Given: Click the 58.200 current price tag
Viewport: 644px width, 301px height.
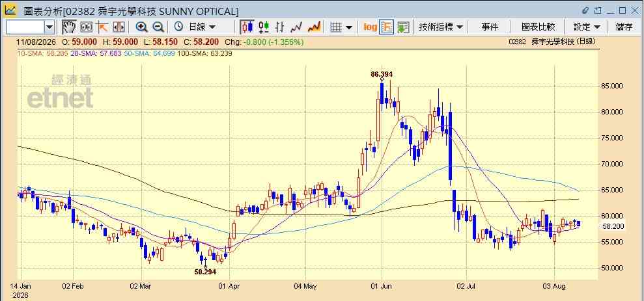Looking at the screenshot, I should click(x=613, y=226).
